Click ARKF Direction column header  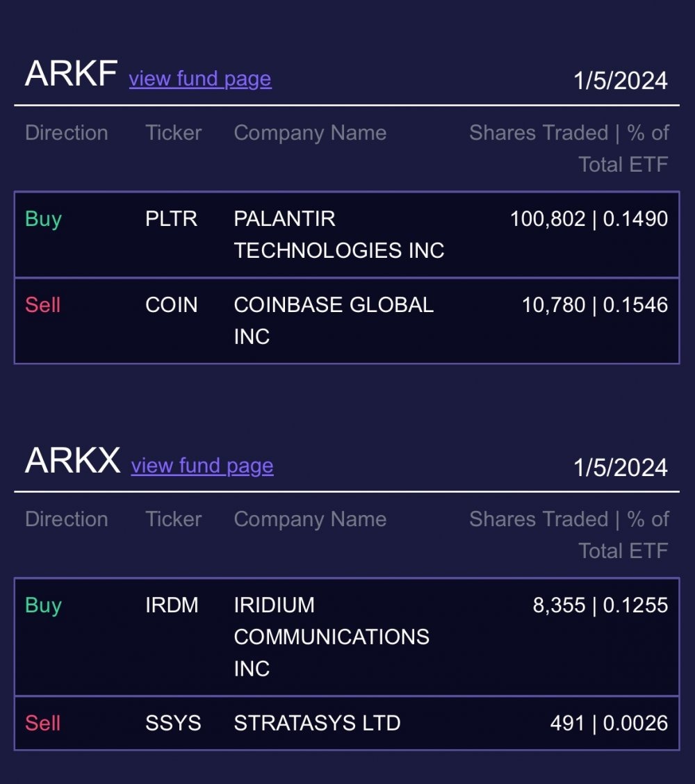tap(67, 133)
